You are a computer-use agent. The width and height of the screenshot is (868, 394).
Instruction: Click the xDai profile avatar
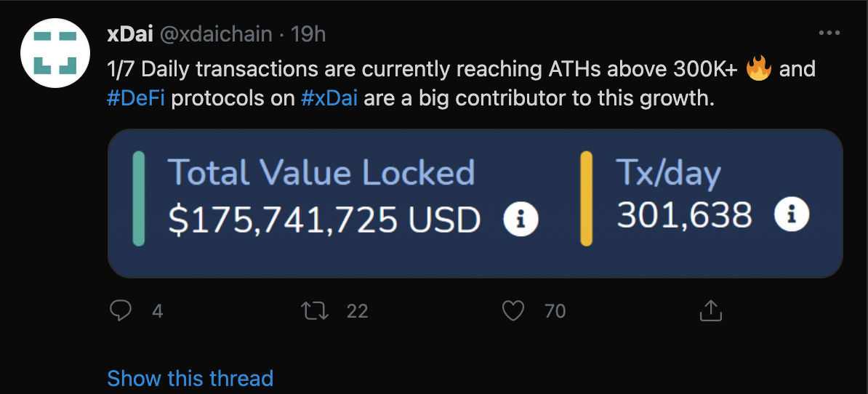(55, 52)
